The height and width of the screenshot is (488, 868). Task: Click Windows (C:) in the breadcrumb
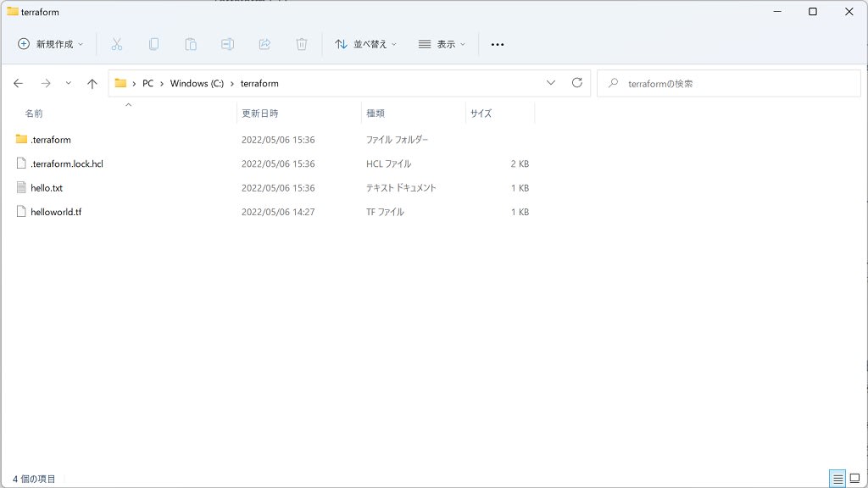point(197,84)
